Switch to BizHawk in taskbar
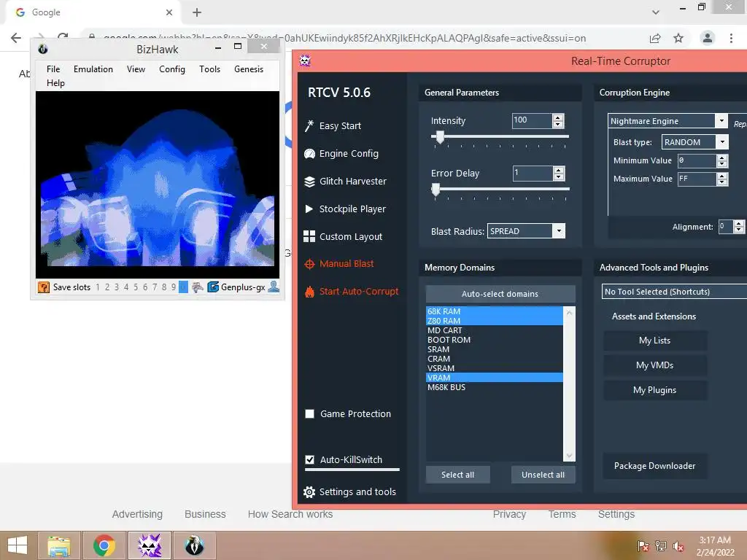Viewport: 747px width, 560px height. pyautogui.click(x=194, y=545)
